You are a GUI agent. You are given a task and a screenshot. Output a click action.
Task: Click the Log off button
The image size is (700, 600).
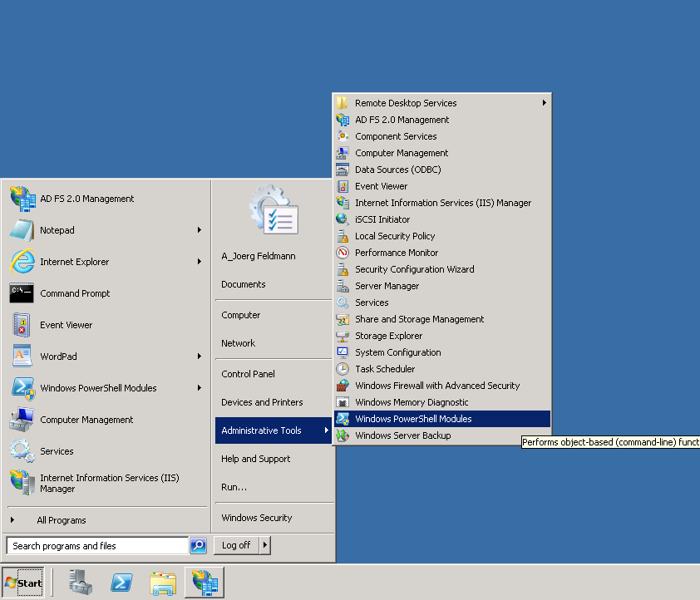[236, 545]
